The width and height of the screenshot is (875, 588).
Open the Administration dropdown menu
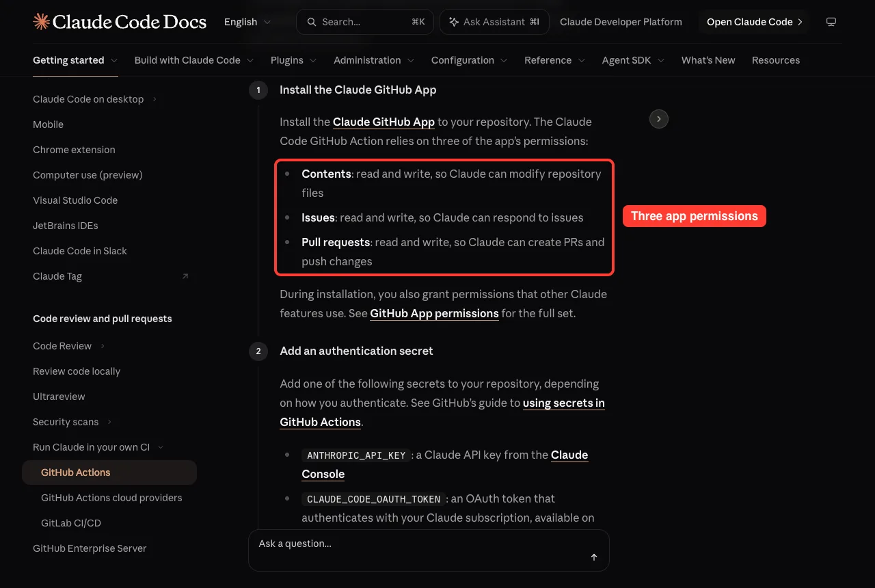pos(374,60)
